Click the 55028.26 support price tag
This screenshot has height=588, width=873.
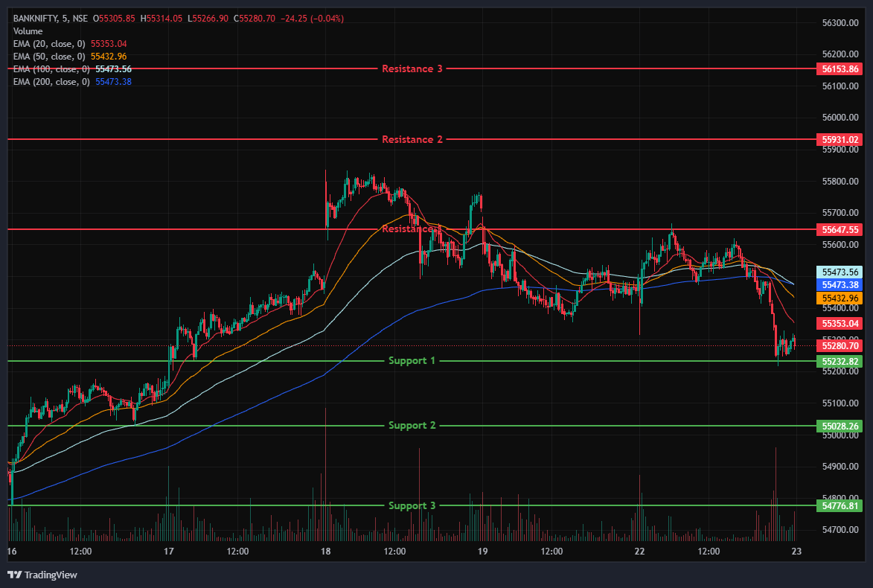(x=840, y=426)
